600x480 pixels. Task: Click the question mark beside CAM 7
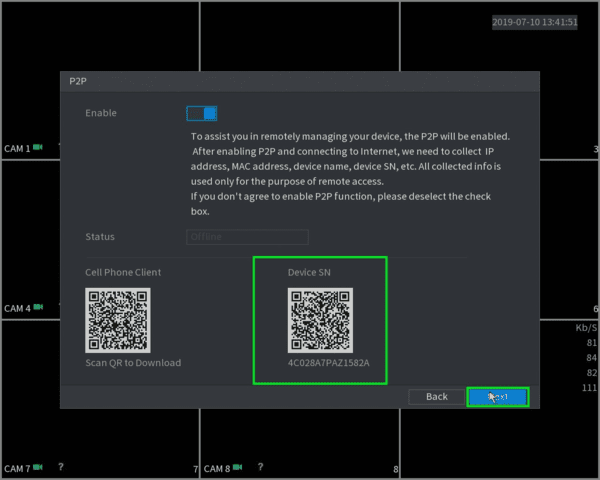[x=61, y=467]
